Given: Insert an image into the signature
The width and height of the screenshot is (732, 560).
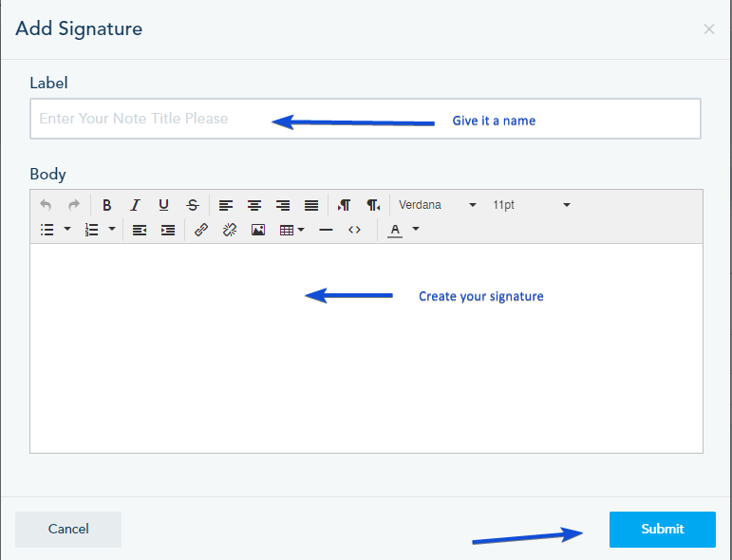Looking at the screenshot, I should [258, 230].
